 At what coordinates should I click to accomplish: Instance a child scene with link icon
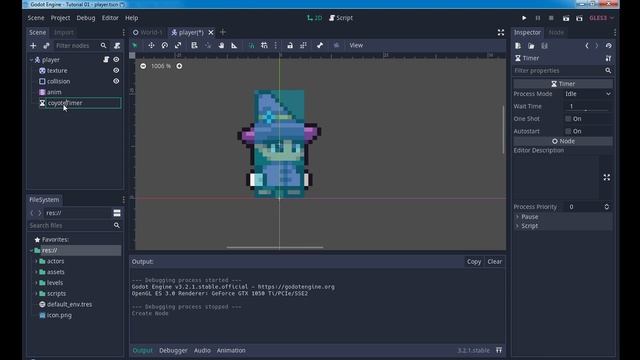point(46,46)
